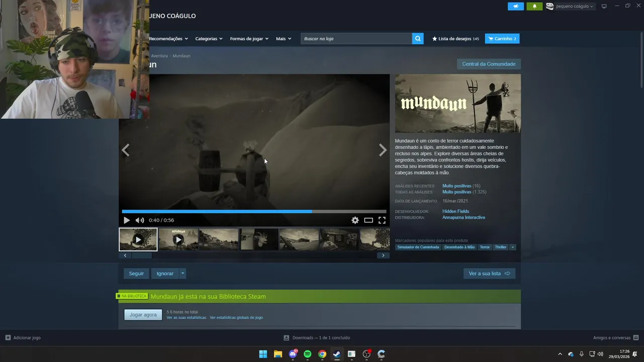Open Ver as suas estatísticas link
Image resolution: width=644 pixels, height=362 pixels.
tap(186, 318)
